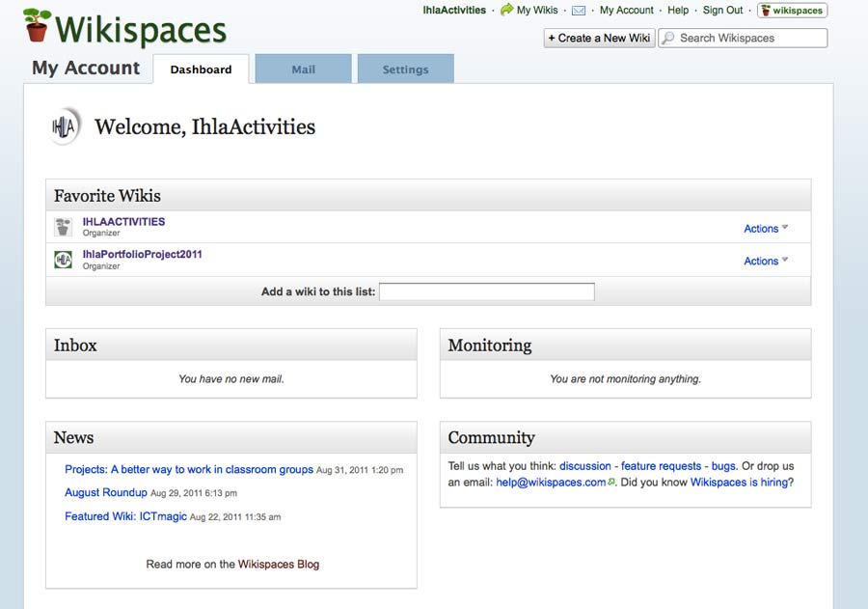Click the IhlaPortfolioProject2011 wiki icon
This screenshot has height=609, width=868.
point(64,260)
